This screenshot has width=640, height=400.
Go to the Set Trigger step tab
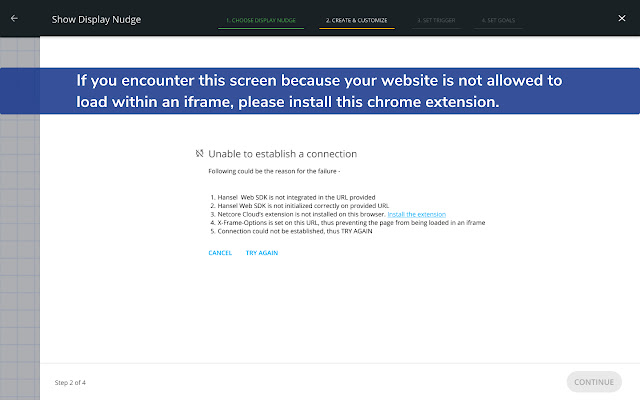click(x=436, y=20)
